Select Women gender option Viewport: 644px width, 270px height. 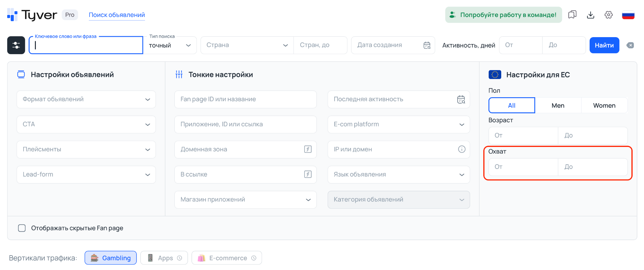[604, 105]
